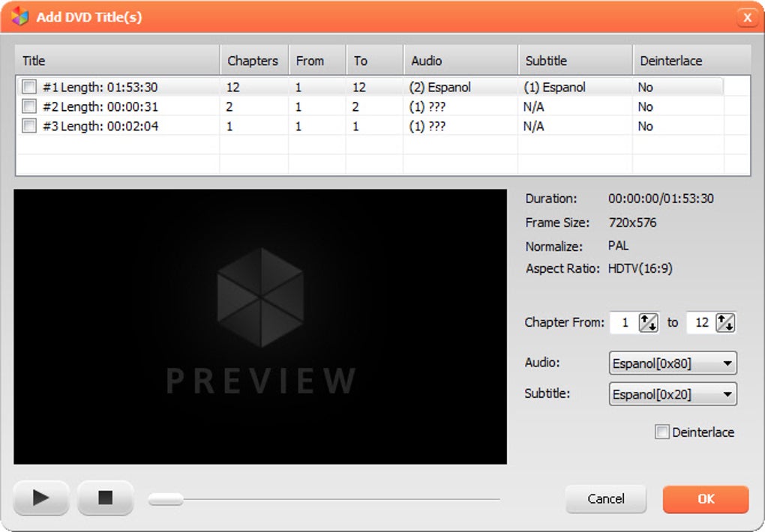Click the From column header

317,61
